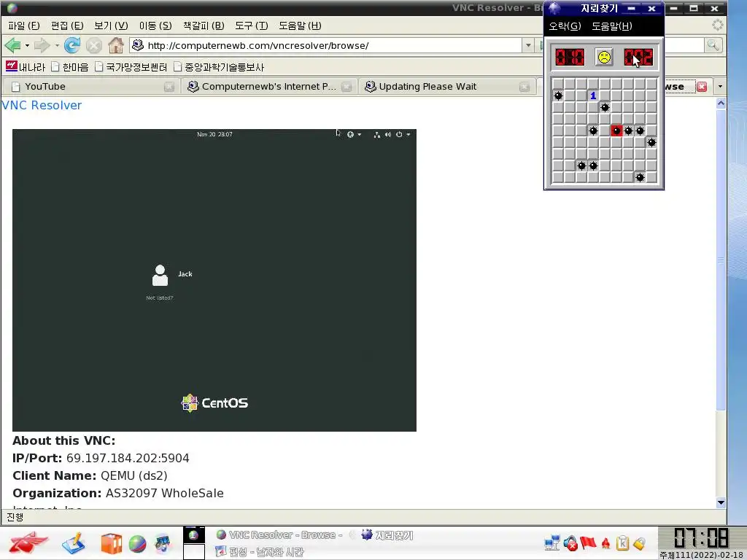Open the 보기(V) menu
Screen dimensions: 747x560
(x=111, y=26)
